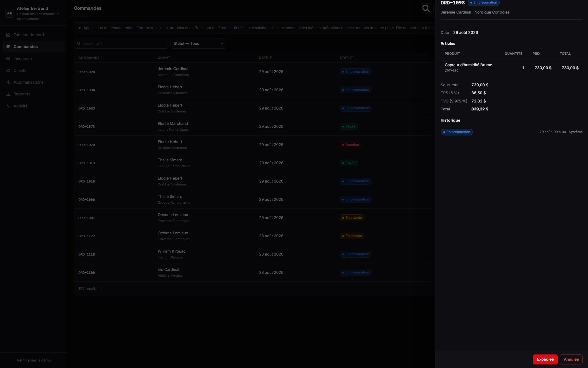Click the search magnifier icon in header

click(426, 8)
